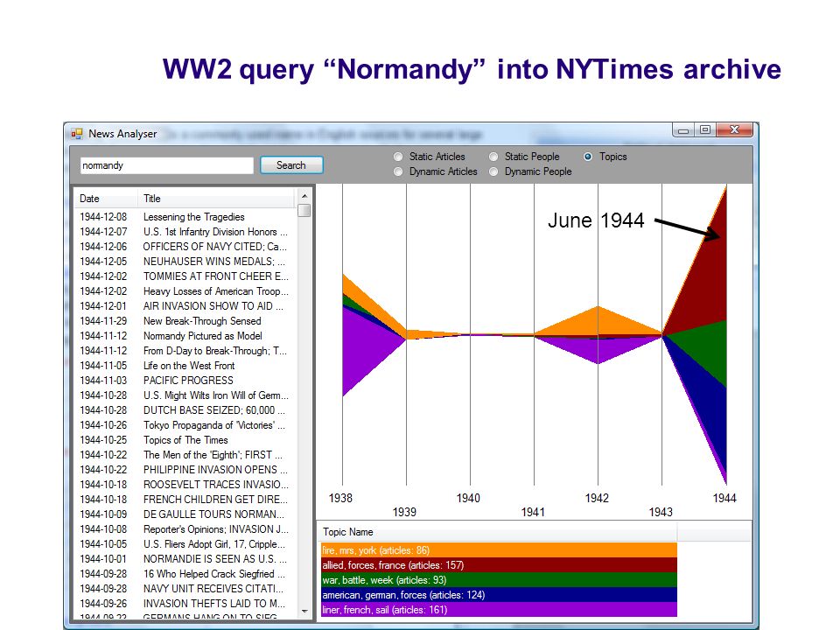
Task: Select 'ROOSEVELT TRACES INVASIO...' article
Action: pyautogui.click(x=185, y=484)
